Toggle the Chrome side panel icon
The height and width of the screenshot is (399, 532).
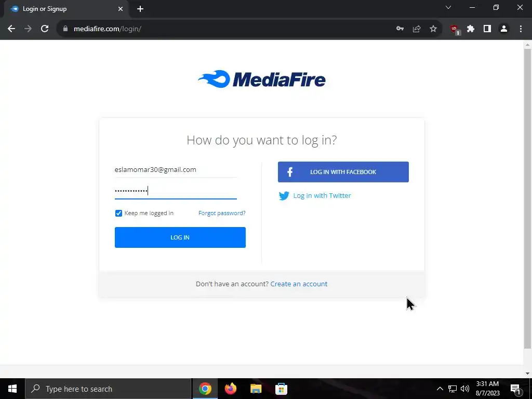point(487,29)
